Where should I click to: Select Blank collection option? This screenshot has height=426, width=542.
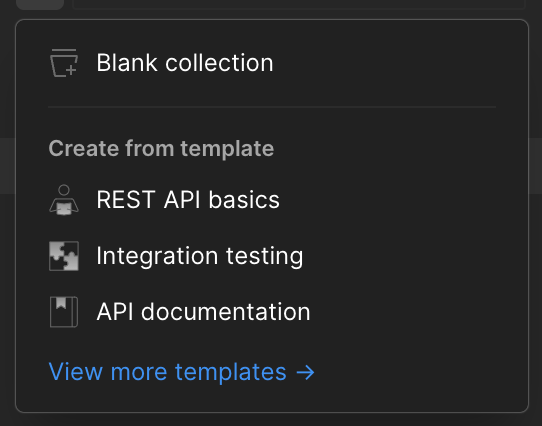pyautogui.click(x=185, y=63)
